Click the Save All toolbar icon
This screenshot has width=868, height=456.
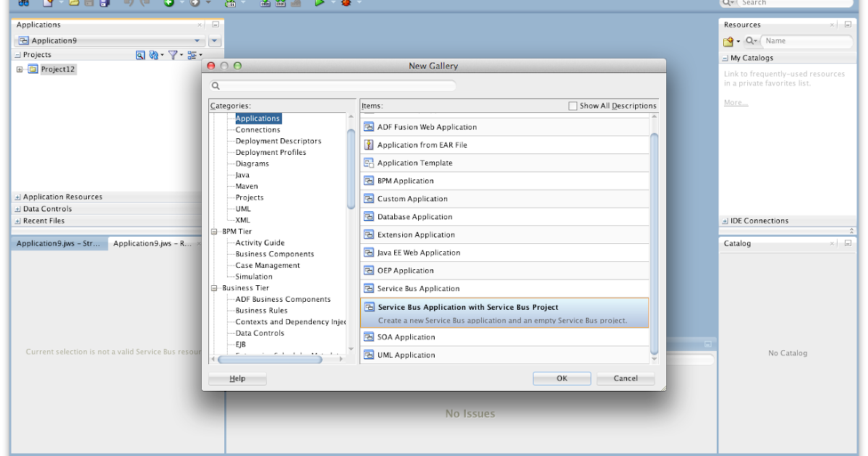[104, 4]
